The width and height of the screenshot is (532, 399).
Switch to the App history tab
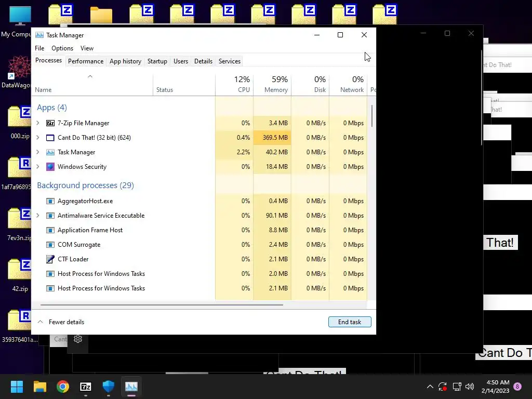[125, 61]
